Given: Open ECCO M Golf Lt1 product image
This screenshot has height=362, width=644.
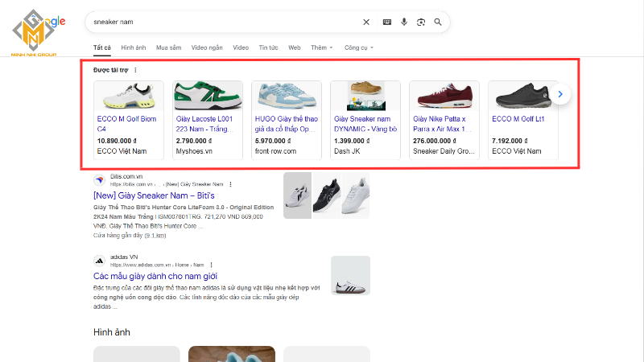Looking at the screenshot, I should pyautogui.click(x=523, y=96).
